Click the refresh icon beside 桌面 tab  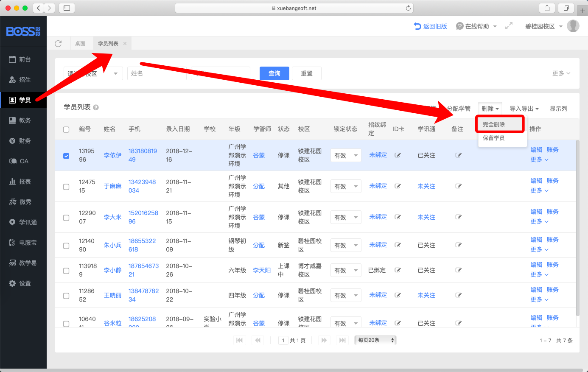(x=59, y=43)
